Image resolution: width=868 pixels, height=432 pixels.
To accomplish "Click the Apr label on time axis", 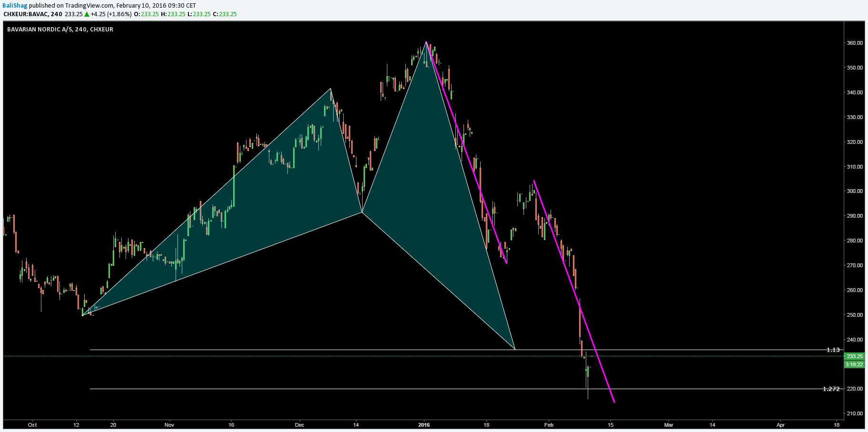I will click(x=780, y=424).
